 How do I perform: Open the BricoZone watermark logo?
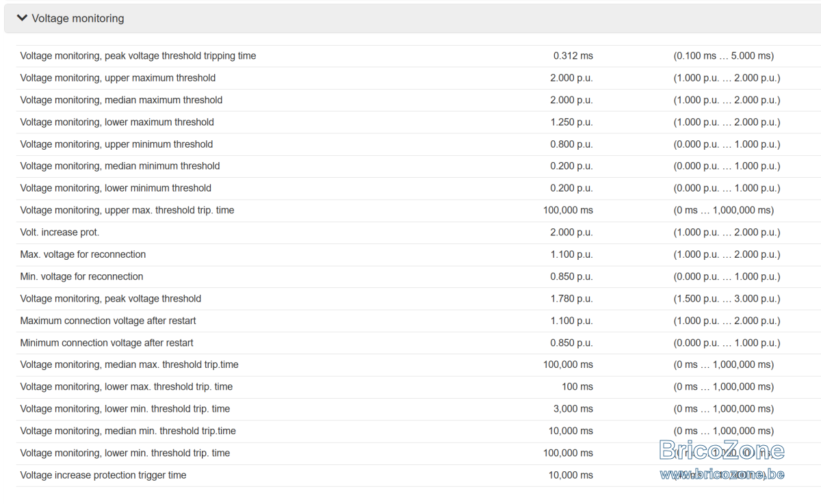click(722, 450)
